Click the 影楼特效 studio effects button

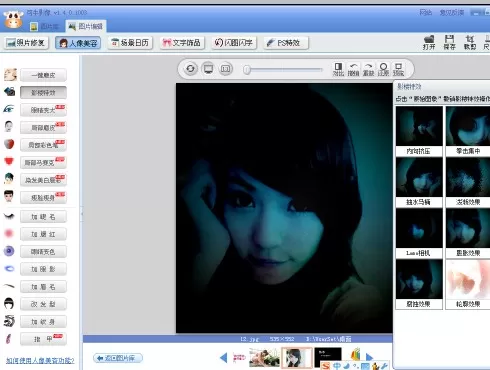43,93
